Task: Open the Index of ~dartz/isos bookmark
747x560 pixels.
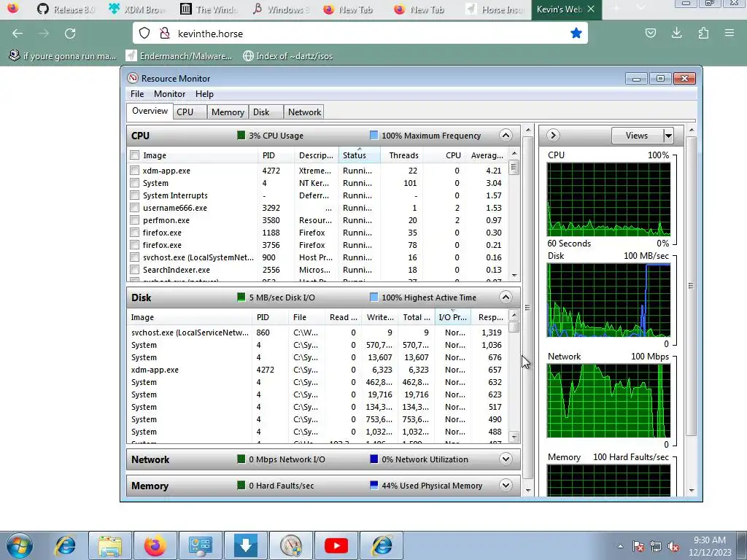Action: pos(287,55)
